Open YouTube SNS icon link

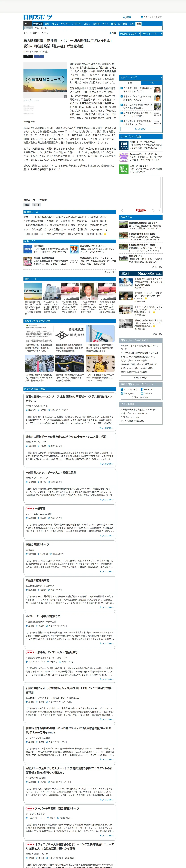click(142, 393)
